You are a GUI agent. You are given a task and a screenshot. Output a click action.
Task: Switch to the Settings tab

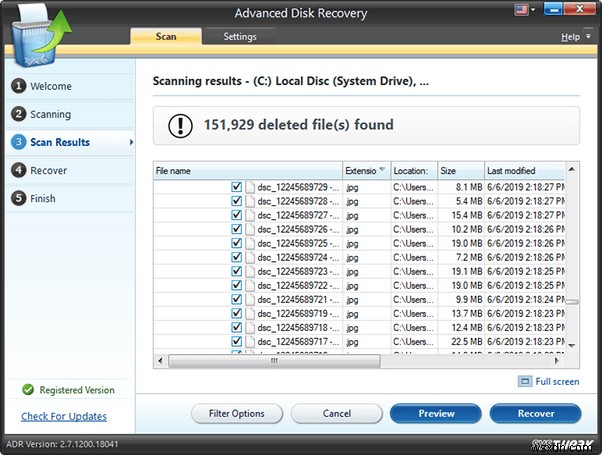239,37
